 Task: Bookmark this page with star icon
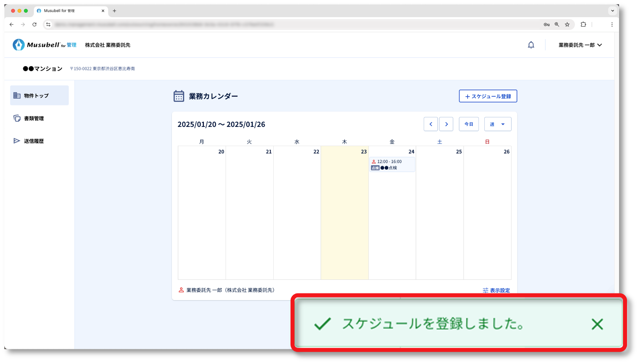pyautogui.click(x=567, y=24)
